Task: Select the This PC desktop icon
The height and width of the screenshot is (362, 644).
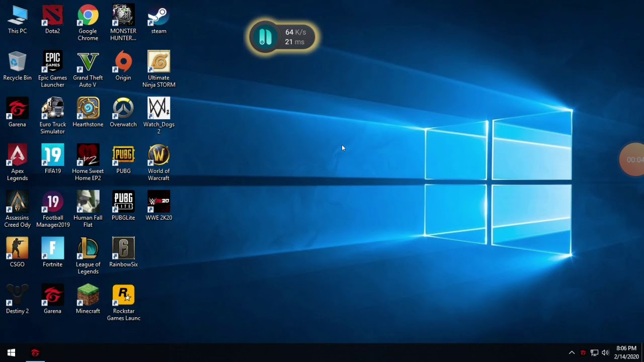Action: (17, 20)
